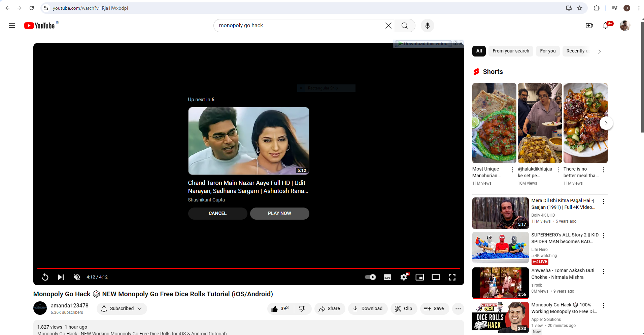644x335 pixels.
Task: Open the account avatar menu
Action: coord(625,26)
